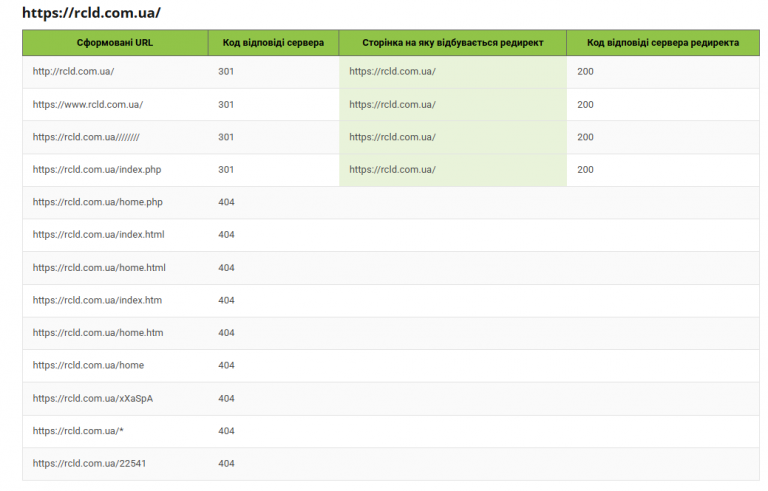Open the http://rcld.com.ua/ URL in first row
768x491 pixels.
pos(74,72)
